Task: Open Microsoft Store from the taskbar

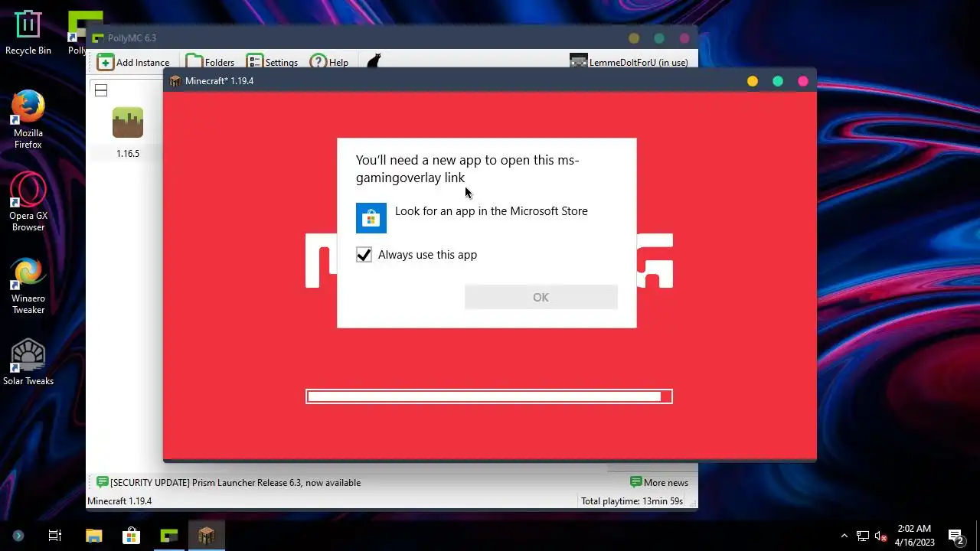Action: [x=131, y=536]
